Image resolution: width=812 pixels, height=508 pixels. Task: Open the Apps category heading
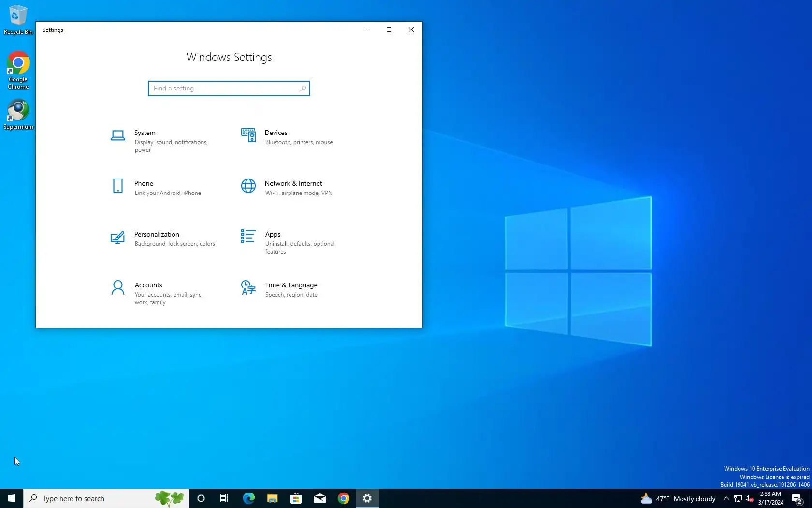click(273, 234)
